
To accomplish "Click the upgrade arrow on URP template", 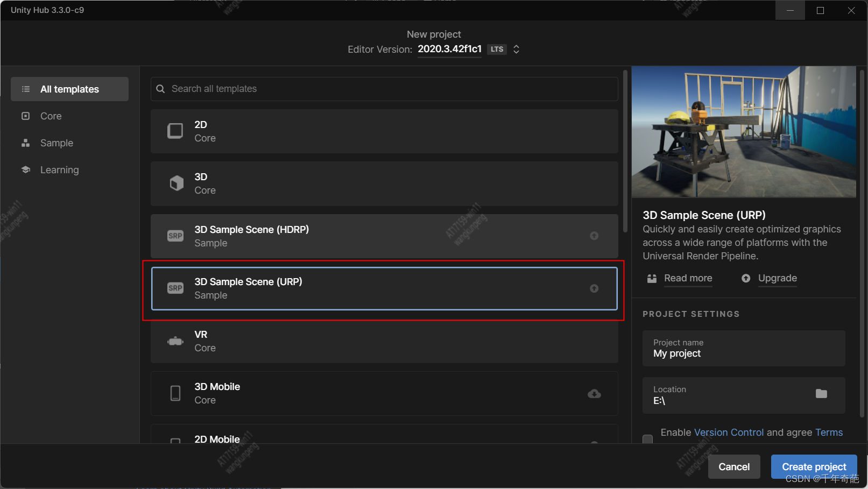I will (594, 288).
